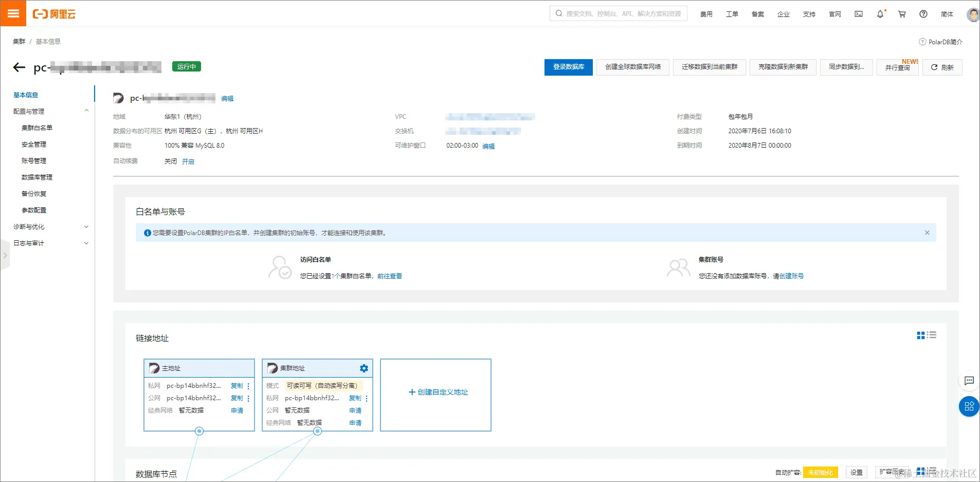Viewport: 980px width, 482px height.
Task: Expand the collapsed left side panel
Action: point(5,255)
